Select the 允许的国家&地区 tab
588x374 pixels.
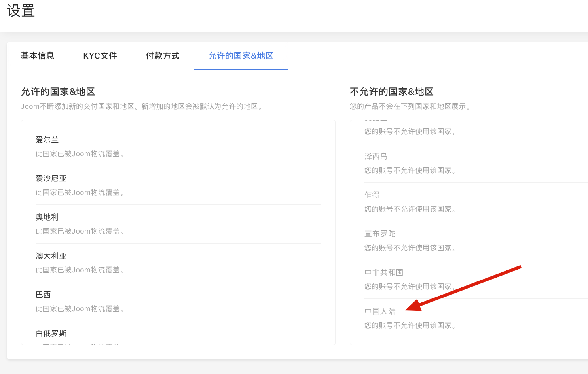click(241, 56)
